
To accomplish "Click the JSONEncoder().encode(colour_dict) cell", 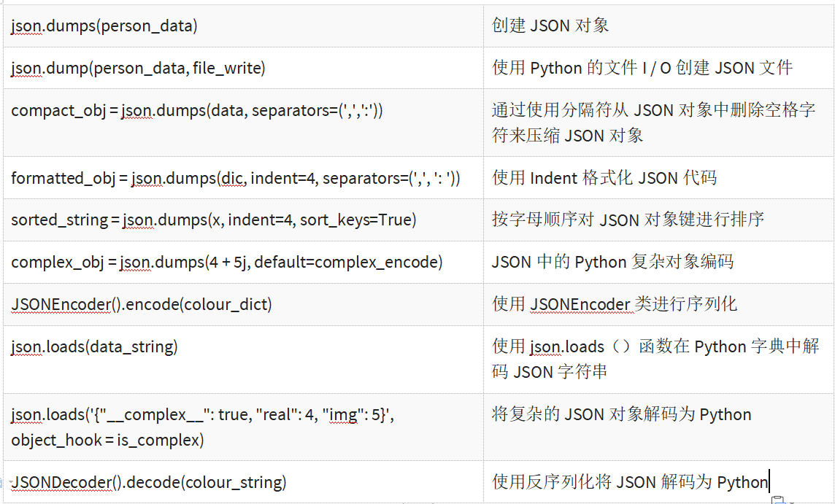I will click(142, 305).
